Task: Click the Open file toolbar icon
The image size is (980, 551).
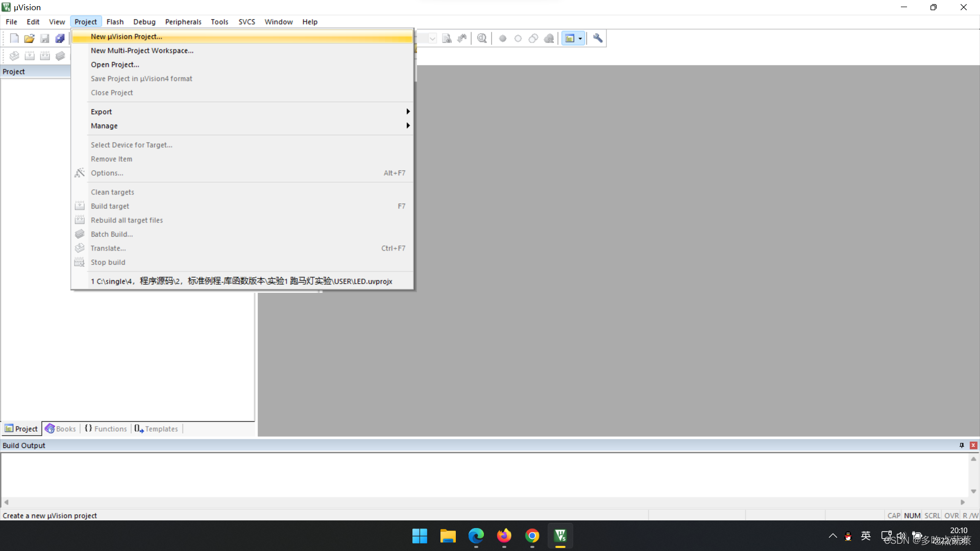Action: [29, 38]
